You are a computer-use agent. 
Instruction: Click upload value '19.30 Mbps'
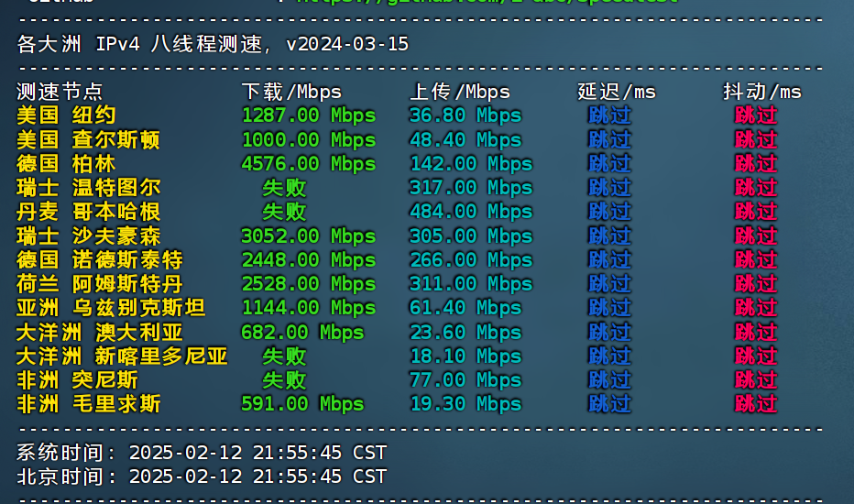(x=465, y=404)
